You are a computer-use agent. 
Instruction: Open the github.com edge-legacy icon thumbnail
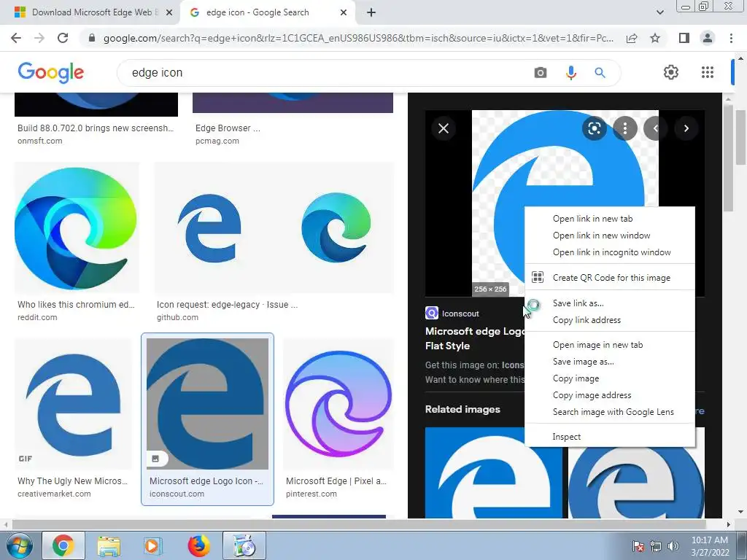(274, 227)
